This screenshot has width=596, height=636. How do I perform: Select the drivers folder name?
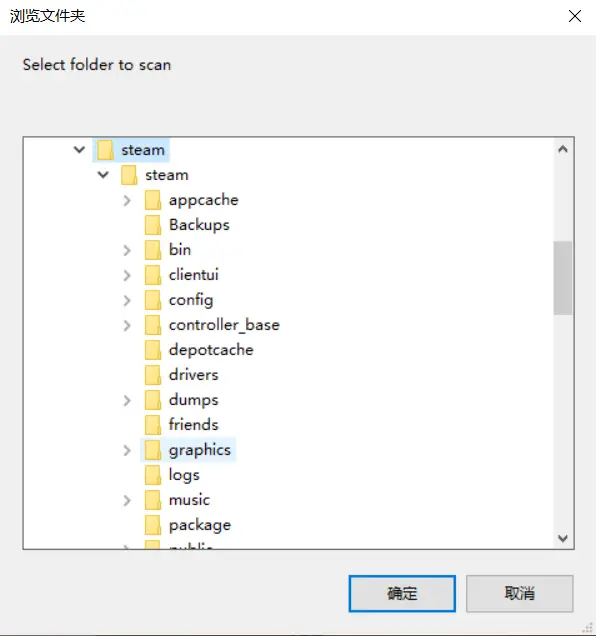[194, 375]
